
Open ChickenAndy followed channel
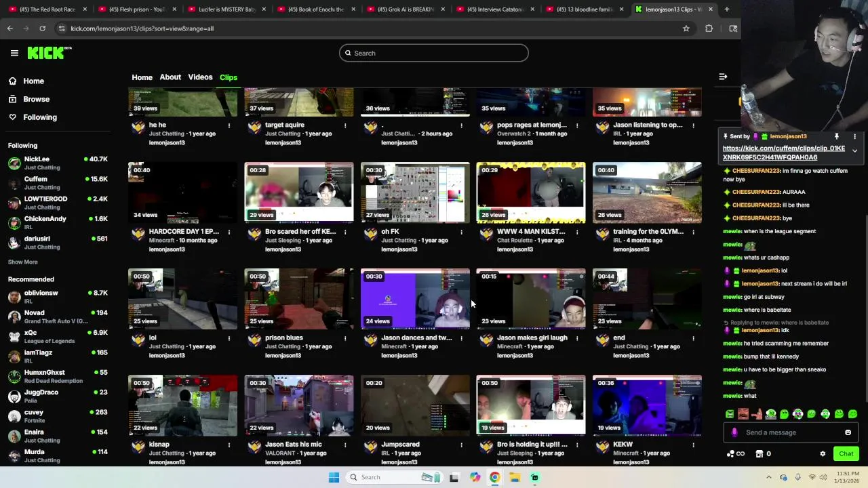pyautogui.click(x=58, y=222)
